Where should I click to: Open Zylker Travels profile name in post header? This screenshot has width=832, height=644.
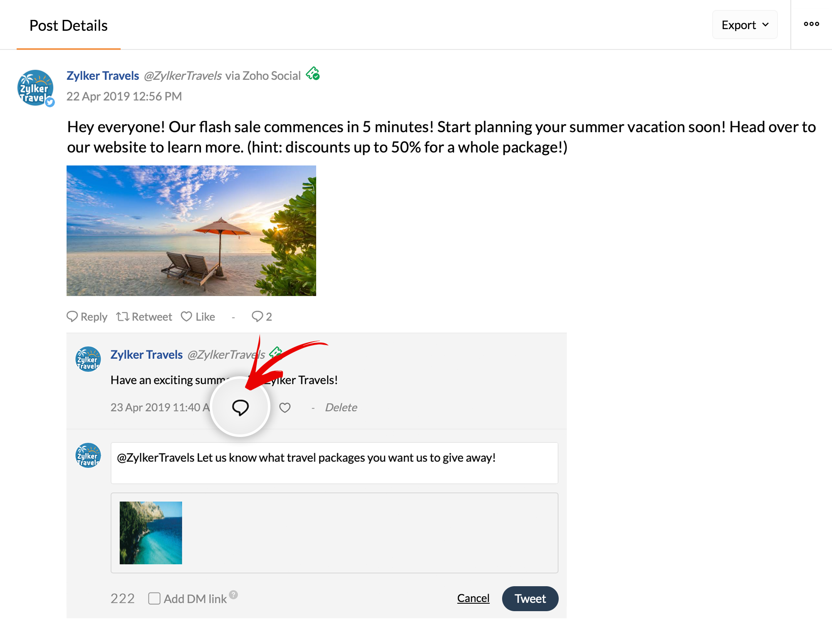tap(103, 76)
